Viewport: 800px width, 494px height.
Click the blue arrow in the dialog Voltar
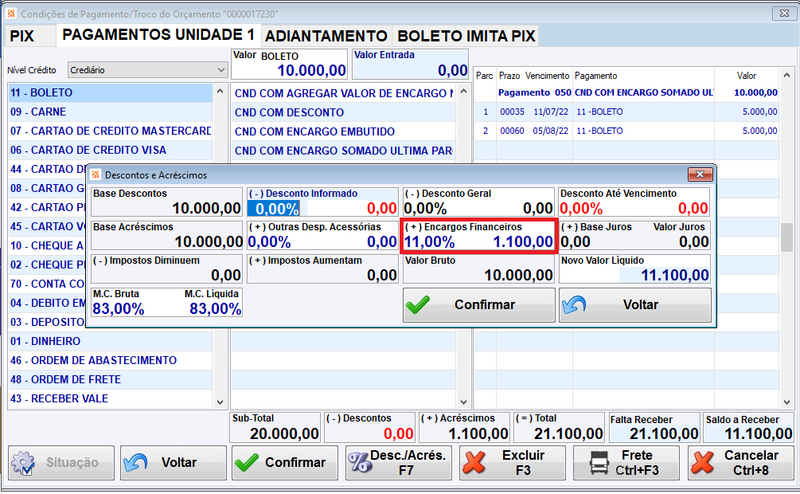[574, 305]
